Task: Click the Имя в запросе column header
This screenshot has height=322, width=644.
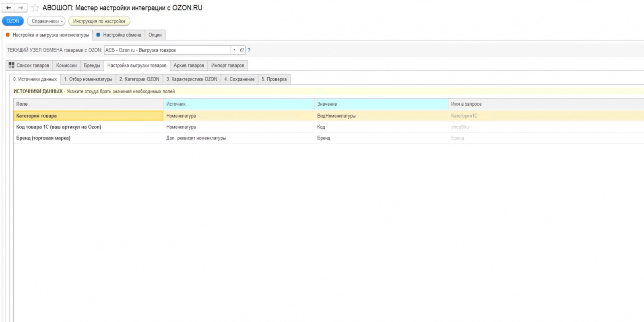Action: pyautogui.click(x=546, y=104)
